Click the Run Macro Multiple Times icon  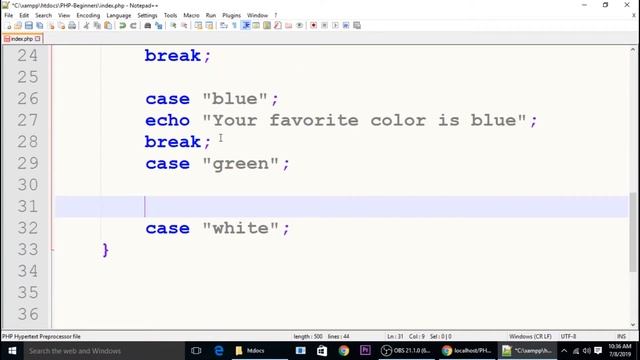pos(346,26)
